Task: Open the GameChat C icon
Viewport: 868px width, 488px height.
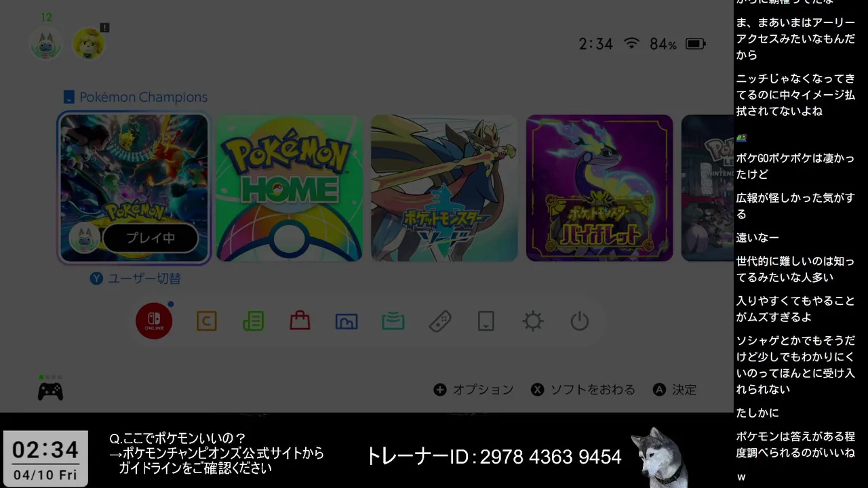Action: click(207, 321)
